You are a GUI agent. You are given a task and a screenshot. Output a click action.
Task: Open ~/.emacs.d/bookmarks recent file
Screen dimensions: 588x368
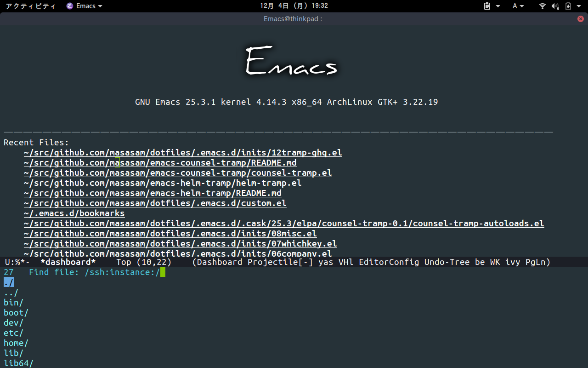[x=74, y=213]
